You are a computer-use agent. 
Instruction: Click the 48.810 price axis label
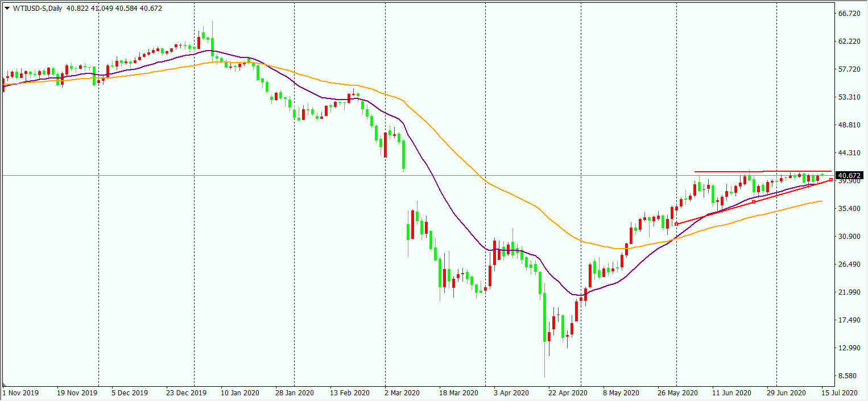pyautogui.click(x=849, y=125)
